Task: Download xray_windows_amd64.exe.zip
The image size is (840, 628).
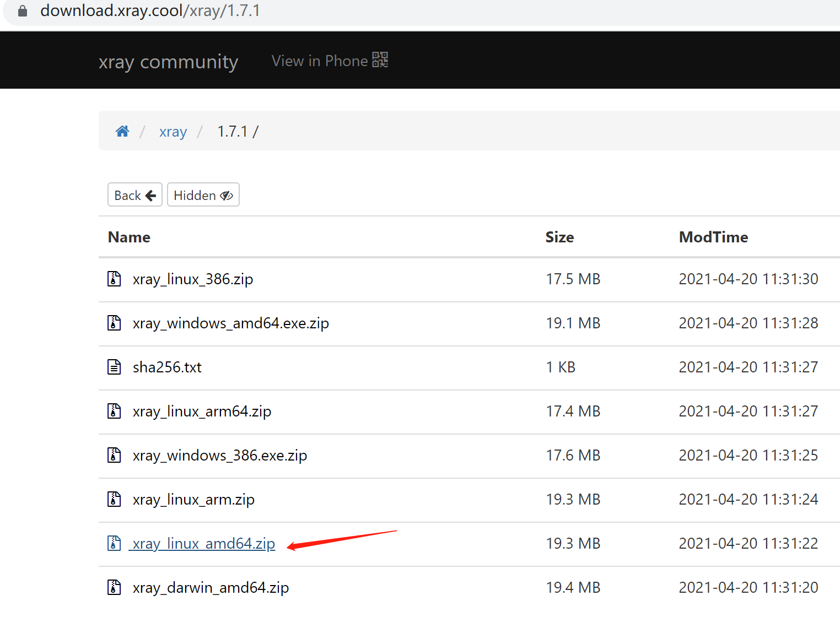Action: click(231, 323)
